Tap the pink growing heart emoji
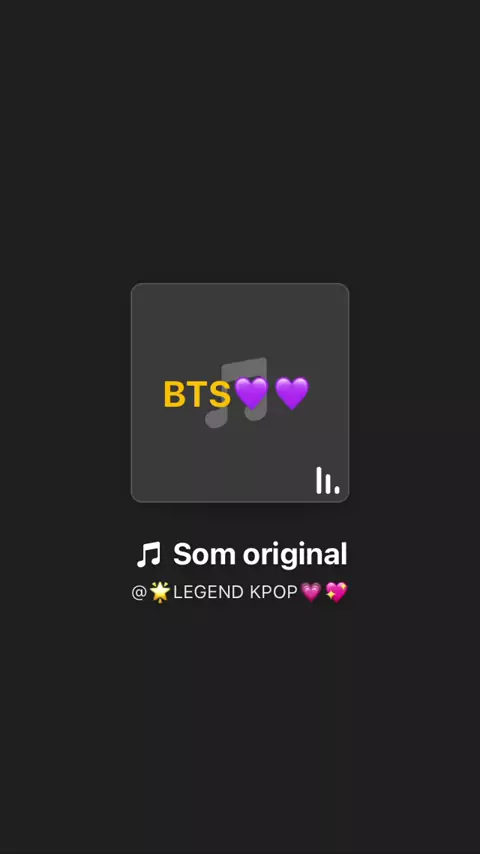The width and height of the screenshot is (480, 854). 311,592
